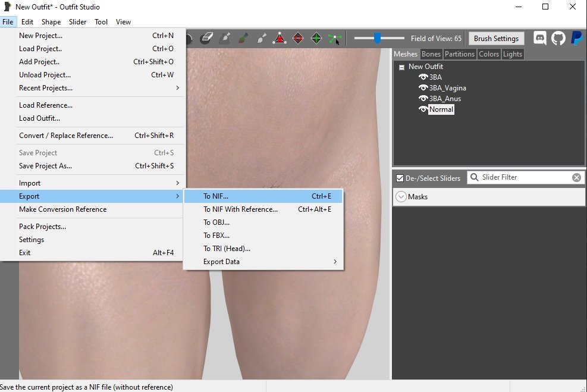Open the Discord link icon
The image size is (587, 392).
coord(540,39)
